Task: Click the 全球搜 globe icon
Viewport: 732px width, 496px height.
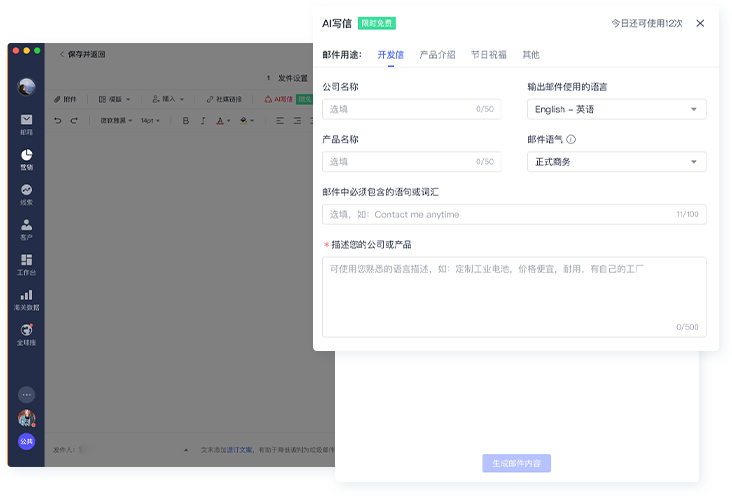Action: click(26, 330)
